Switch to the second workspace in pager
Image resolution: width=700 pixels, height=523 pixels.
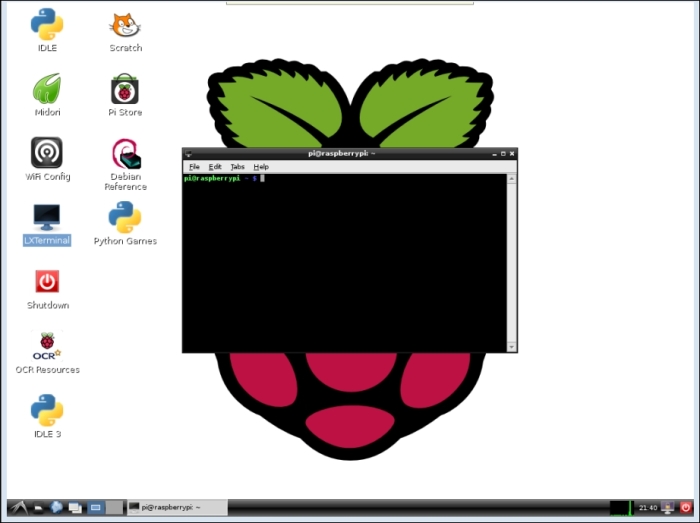114,507
